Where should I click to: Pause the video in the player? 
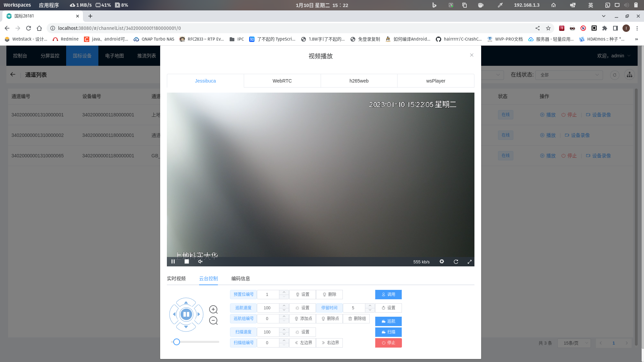coord(173,262)
